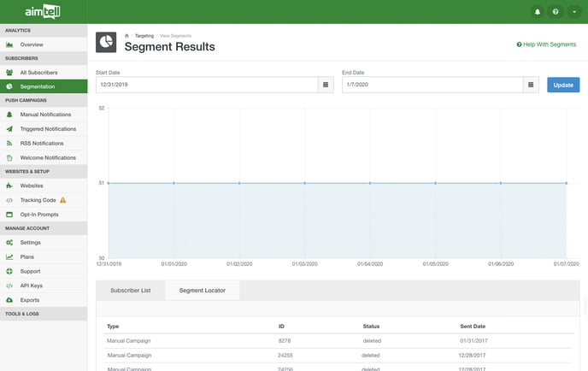Click the Tracking Code warning triangle
The height and width of the screenshot is (371, 588).
63,200
